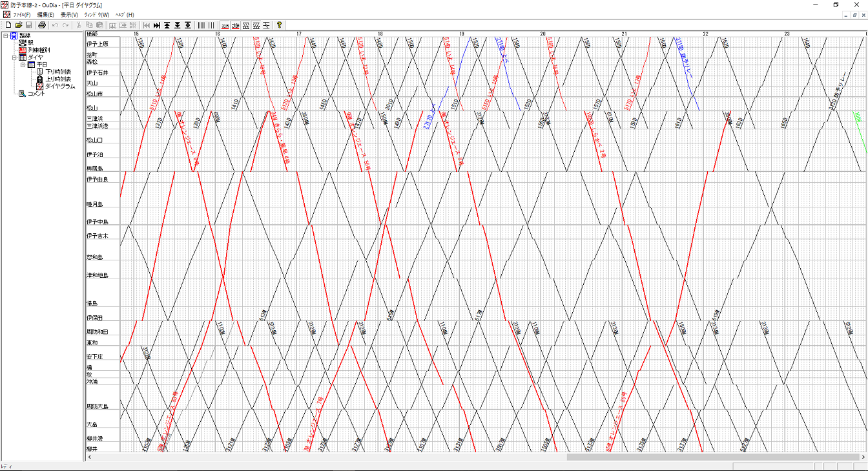This screenshot has height=471, width=868.
Task: Toggle the diagram-lines button left of help icon
Action: [266, 25]
